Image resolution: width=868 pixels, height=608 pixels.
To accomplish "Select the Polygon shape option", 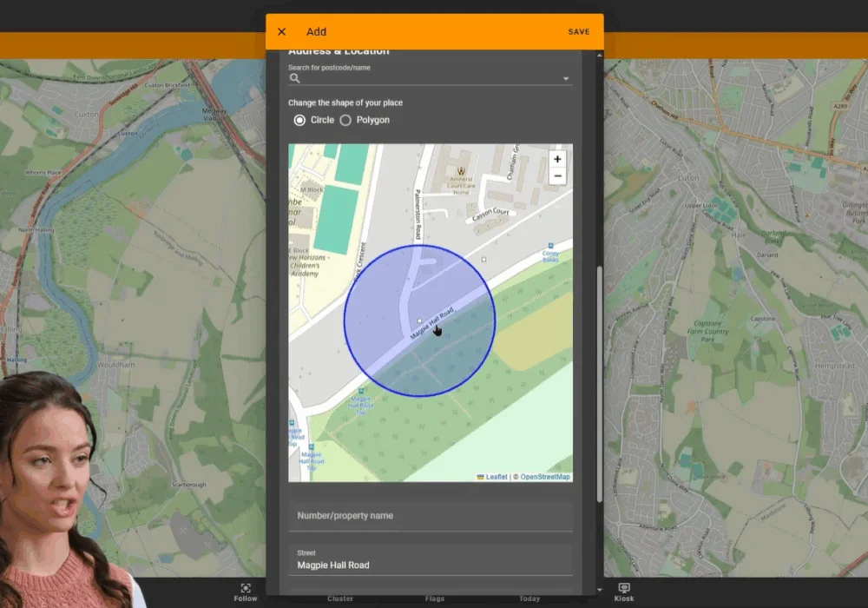I will coord(345,120).
